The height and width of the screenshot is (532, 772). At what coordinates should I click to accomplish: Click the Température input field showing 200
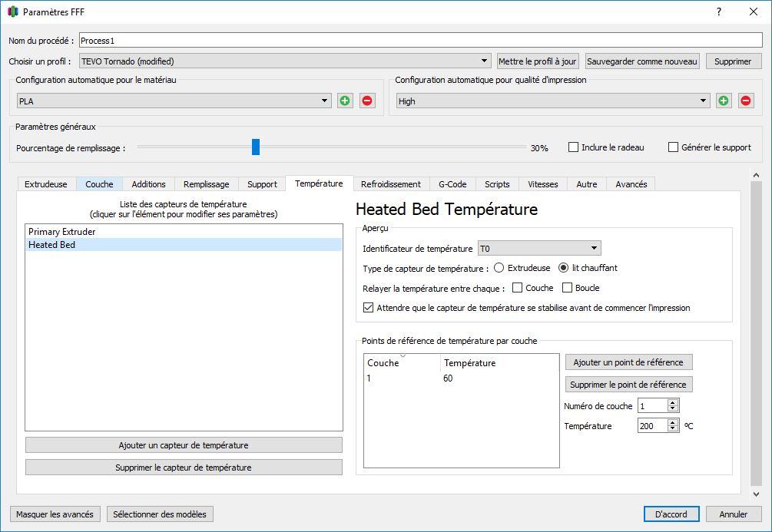click(653, 426)
